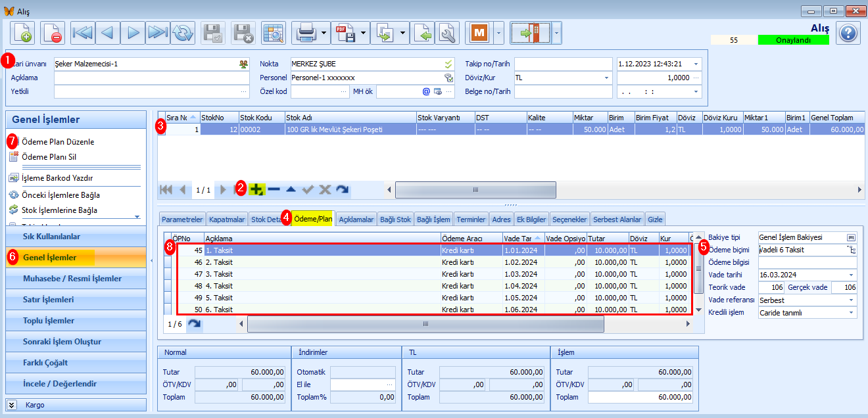Go to the previous record in top toolbar
The height and width of the screenshot is (418, 868).
click(108, 32)
